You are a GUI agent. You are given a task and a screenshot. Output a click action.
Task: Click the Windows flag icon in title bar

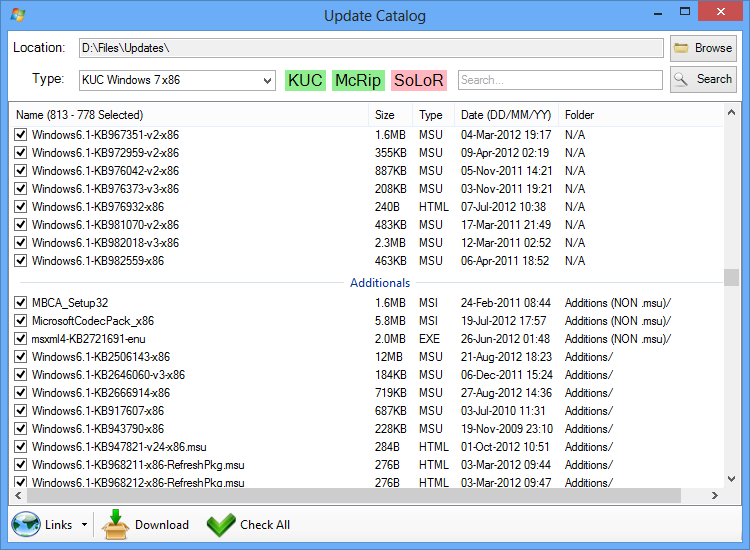click(18, 15)
